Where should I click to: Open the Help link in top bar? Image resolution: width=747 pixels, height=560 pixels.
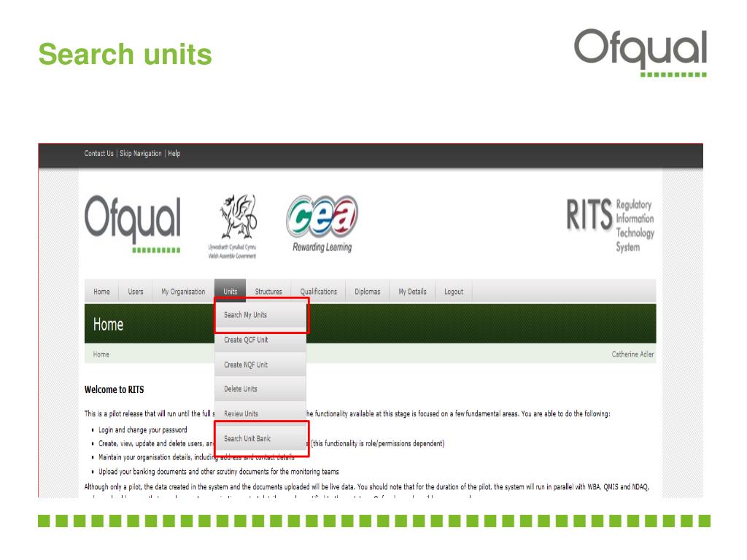pyautogui.click(x=174, y=153)
